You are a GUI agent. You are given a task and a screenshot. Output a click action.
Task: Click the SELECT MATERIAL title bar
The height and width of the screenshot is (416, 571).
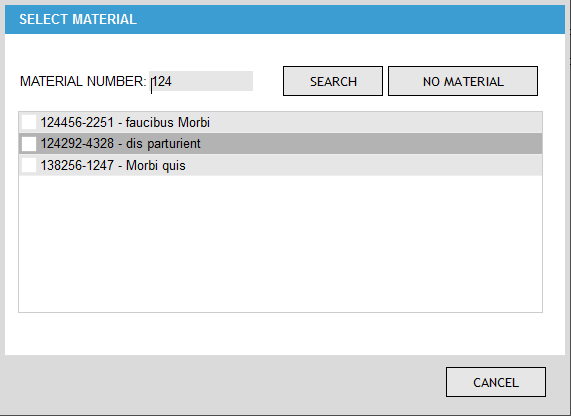[x=285, y=19]
